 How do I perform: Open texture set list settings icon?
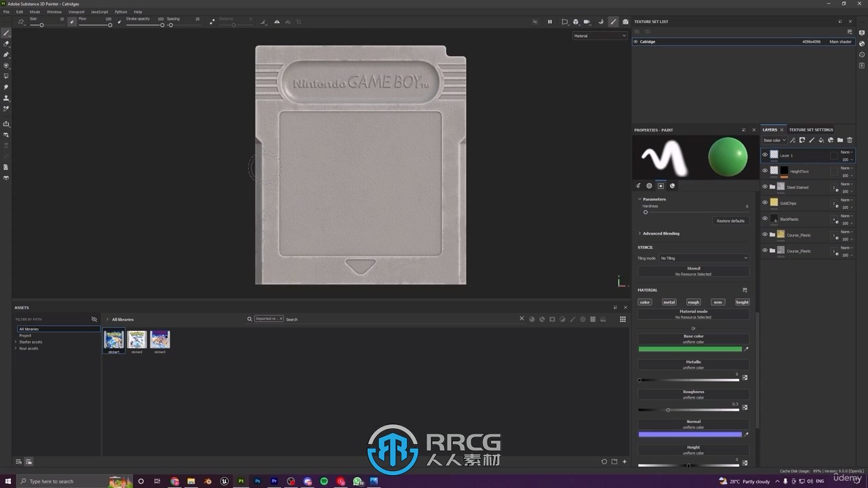click(850, 32)
